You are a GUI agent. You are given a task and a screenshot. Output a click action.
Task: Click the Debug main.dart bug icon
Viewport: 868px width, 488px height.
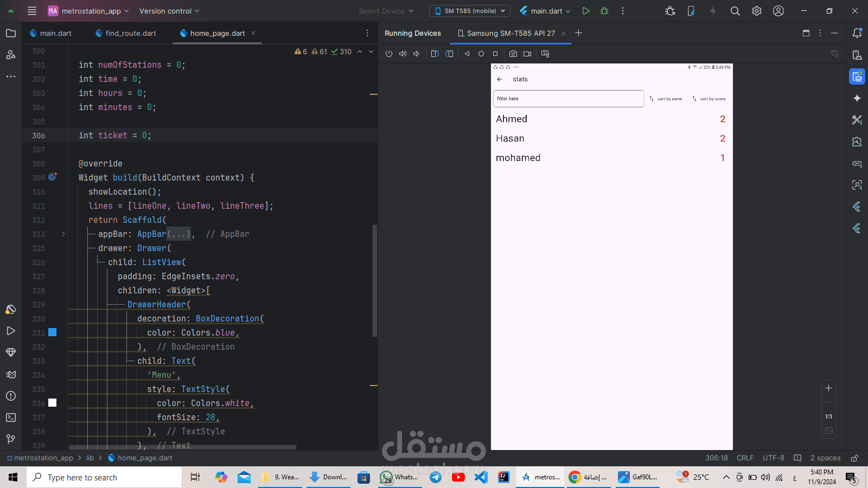(604, 11)
